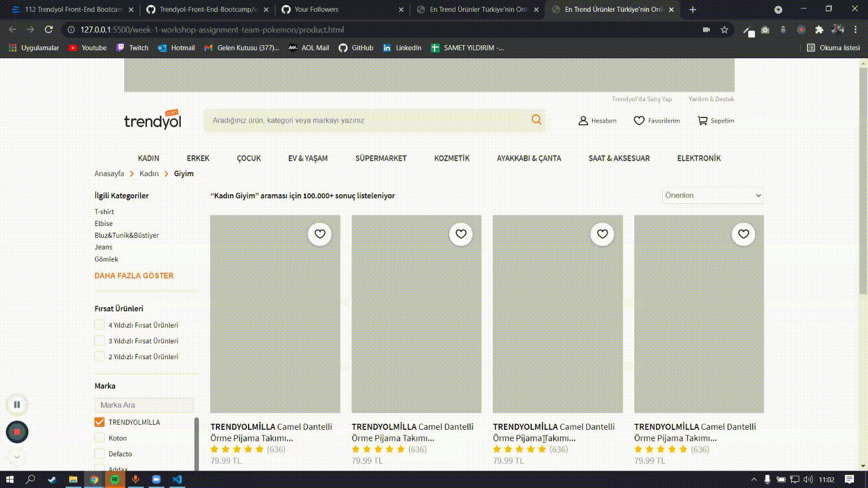Open Okuma listesi reading list
The image size is (868, 488).
pyautogui.click(x=834, y=48)
